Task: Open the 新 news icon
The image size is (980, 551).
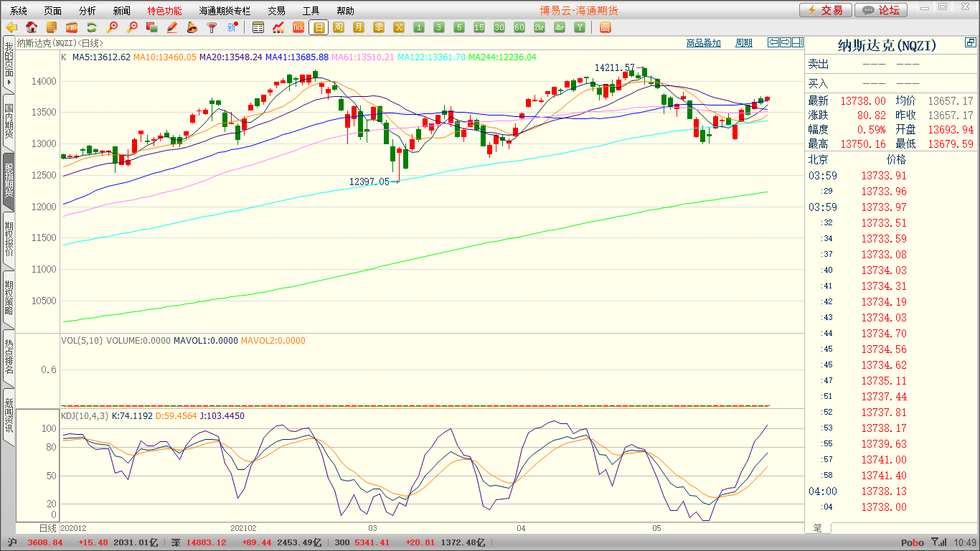Action: point(232,27)
